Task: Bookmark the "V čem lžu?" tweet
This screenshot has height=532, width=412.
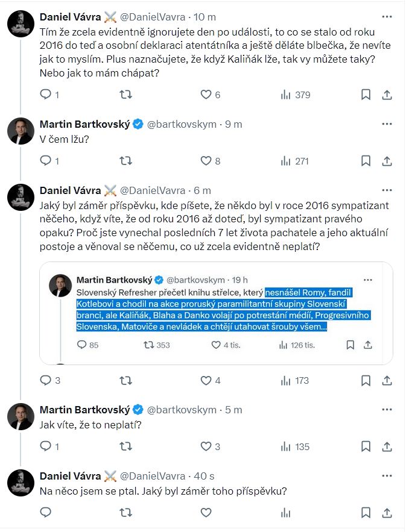Action: (366, 161)
